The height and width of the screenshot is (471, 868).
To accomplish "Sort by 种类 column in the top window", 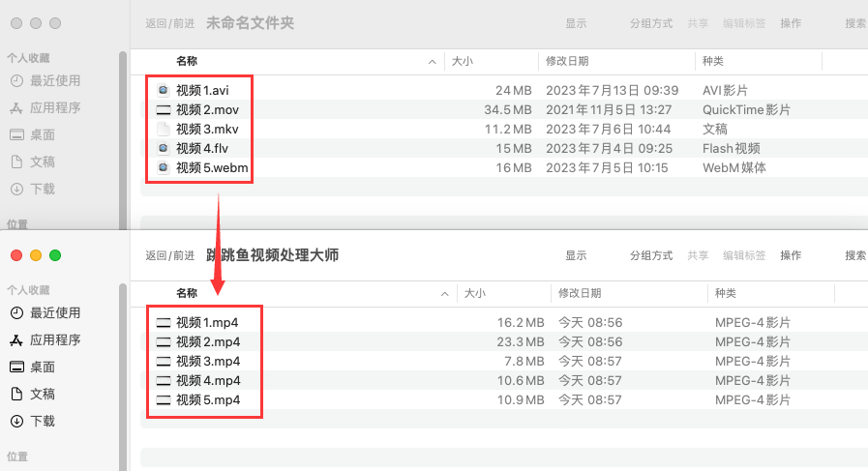I will tap(713, 62).
